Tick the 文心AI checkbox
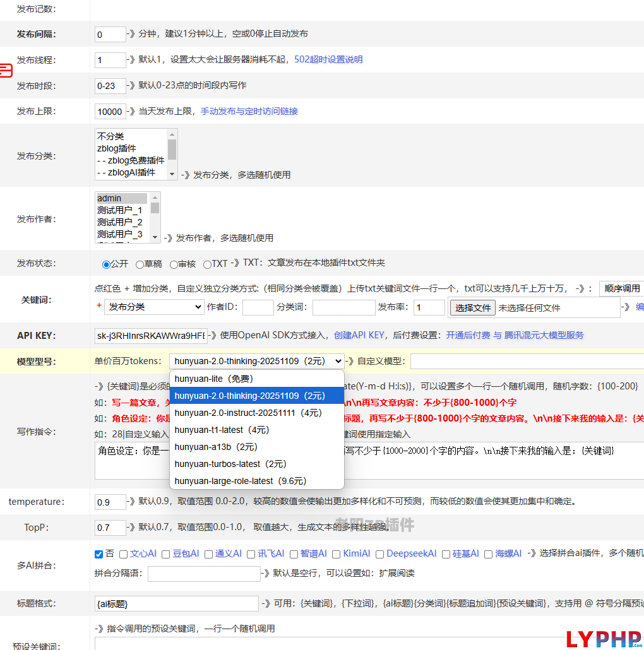This screenshot has width=644, height=650. click(x=123, y=554)
